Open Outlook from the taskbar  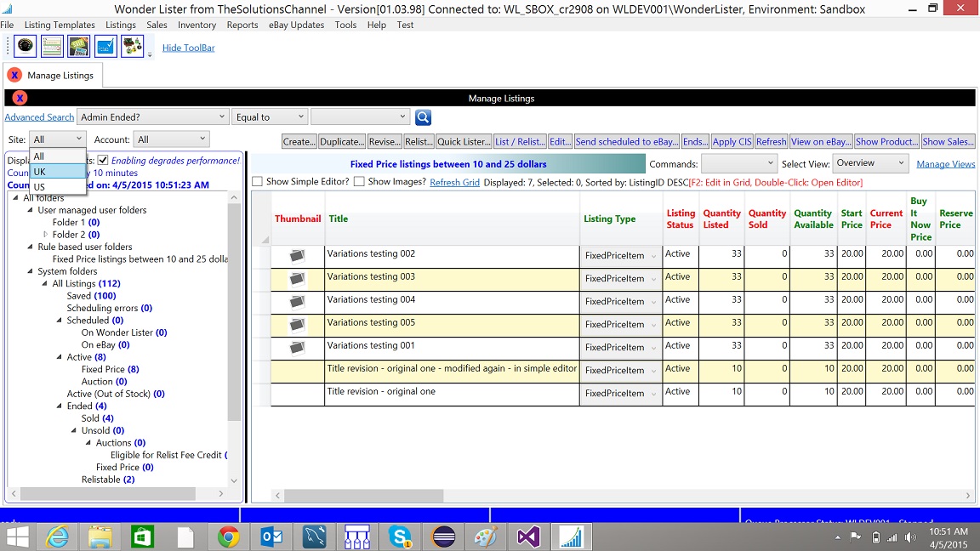[x=271, y=537]
